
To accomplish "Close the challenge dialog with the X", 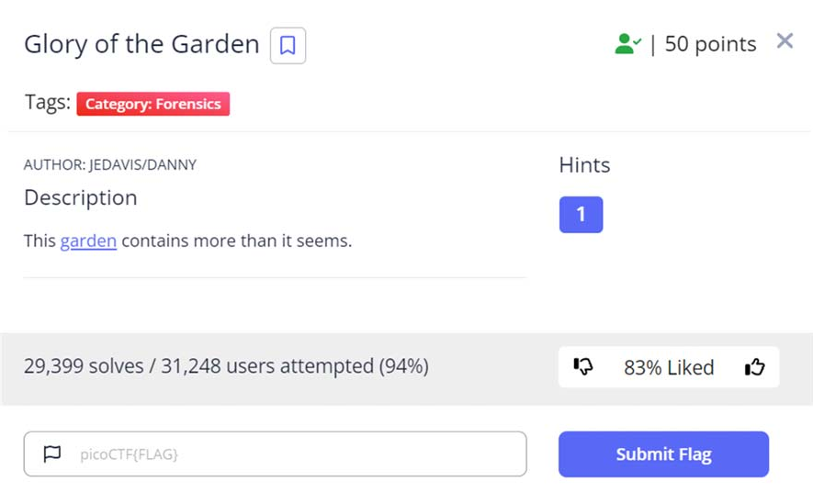I will point(785,41).
